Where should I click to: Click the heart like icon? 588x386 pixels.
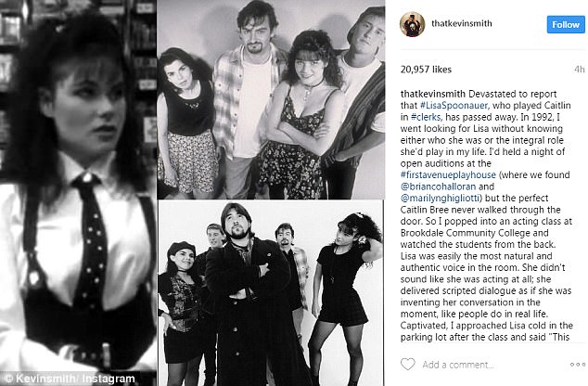tap(408, 365)
